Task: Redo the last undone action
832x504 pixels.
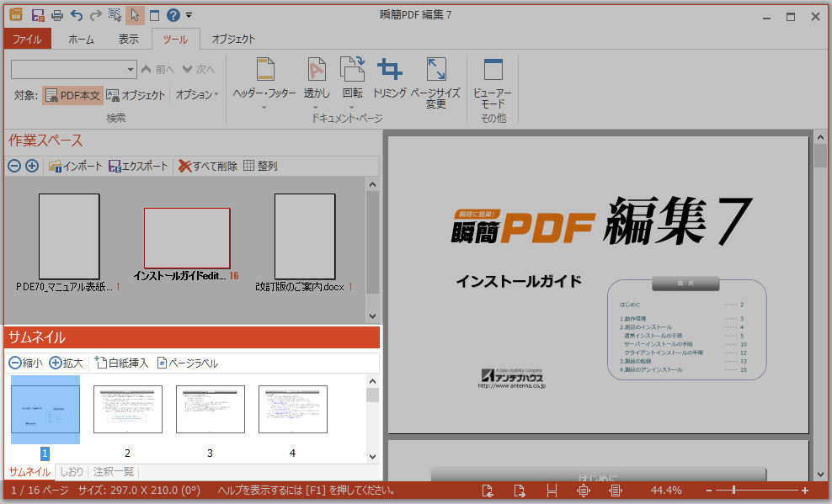Action: (95, 15)
